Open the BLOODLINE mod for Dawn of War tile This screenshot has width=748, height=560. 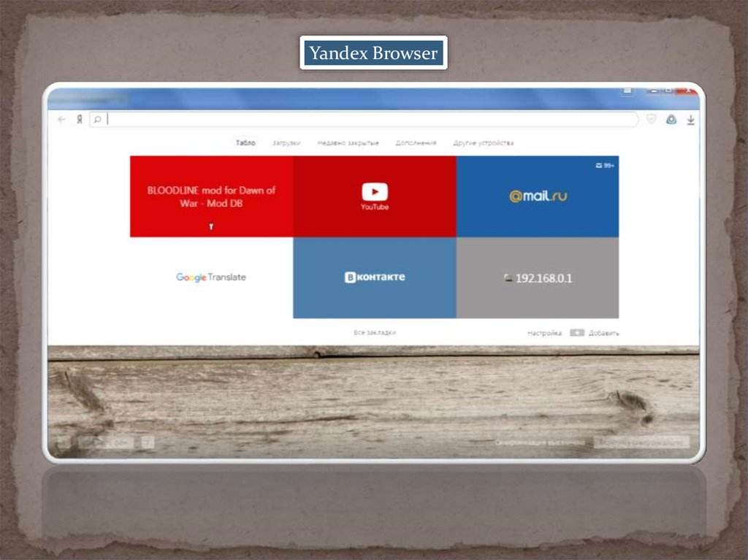pyautogui.click(x=211, y=196)
